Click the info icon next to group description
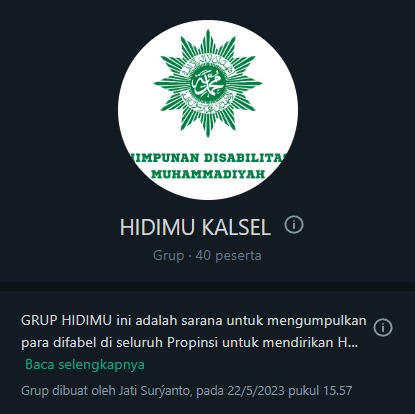Image resolution: width=415 pixels, height=414 pixels. click(383, 327)
